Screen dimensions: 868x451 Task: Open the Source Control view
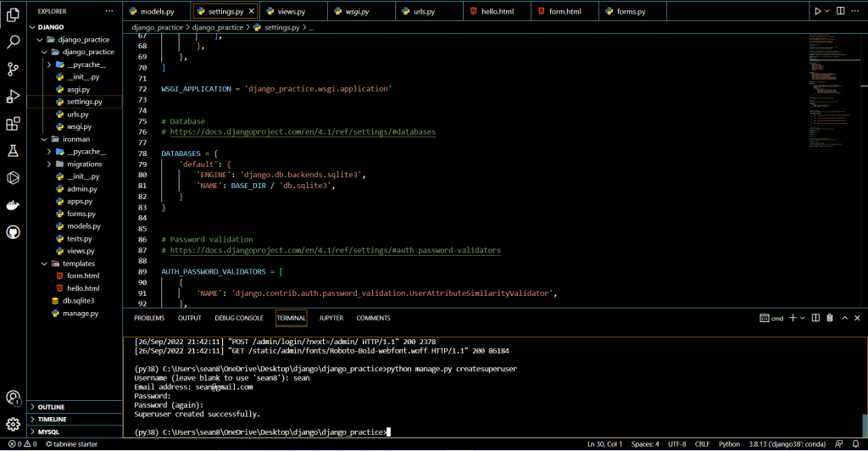13,70
